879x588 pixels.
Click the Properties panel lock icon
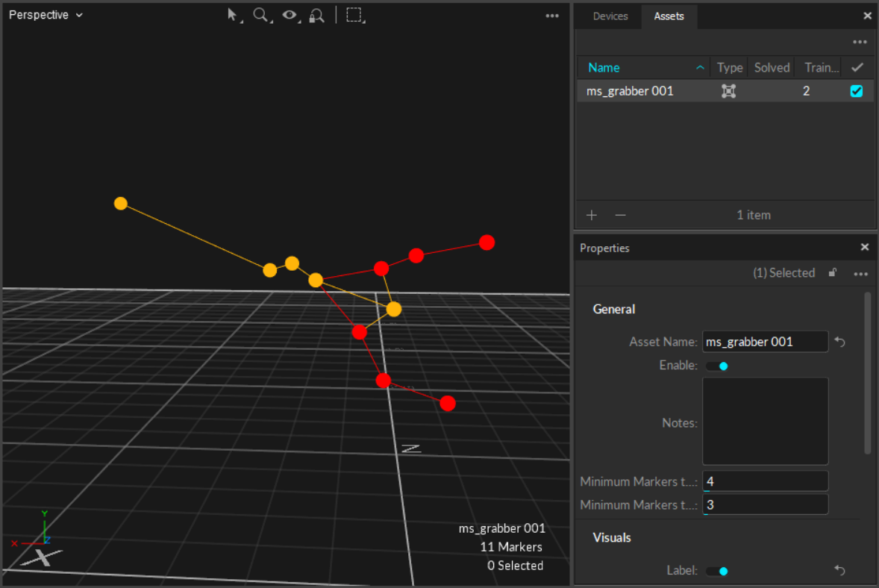pyautogui.click(x=833, y=273)
